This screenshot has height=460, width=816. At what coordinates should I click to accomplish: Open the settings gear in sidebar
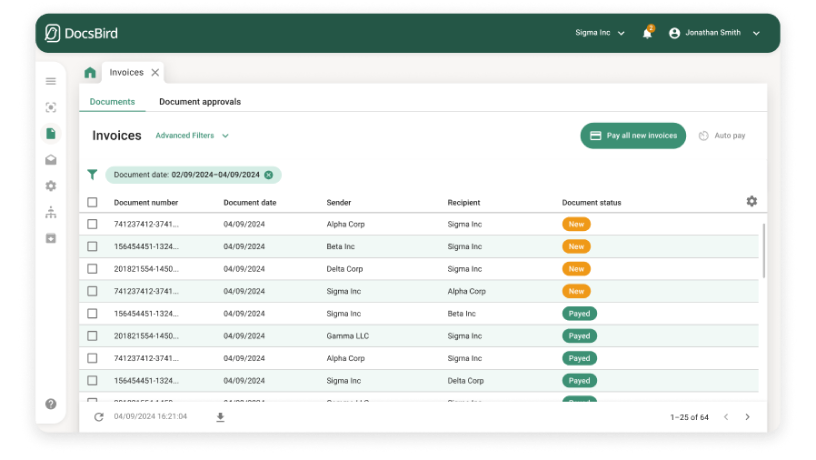[x=51, y=186]
